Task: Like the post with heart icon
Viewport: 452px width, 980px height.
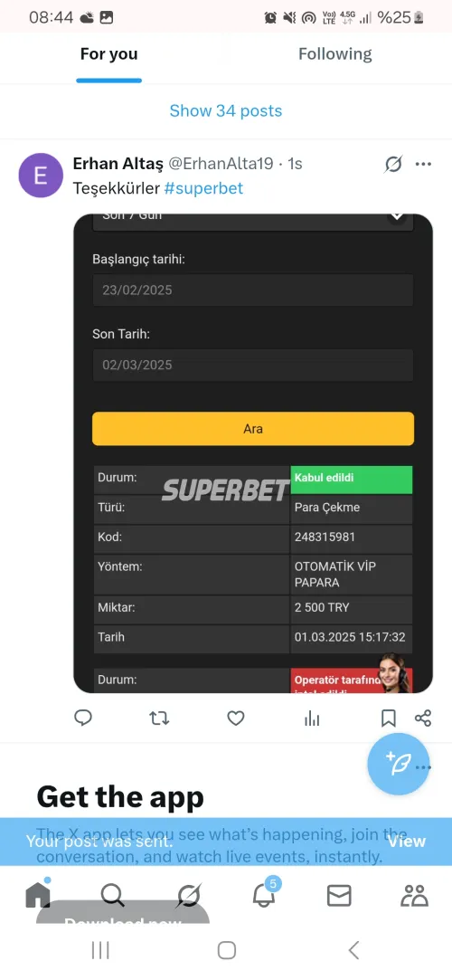Action: click(235, 718)
